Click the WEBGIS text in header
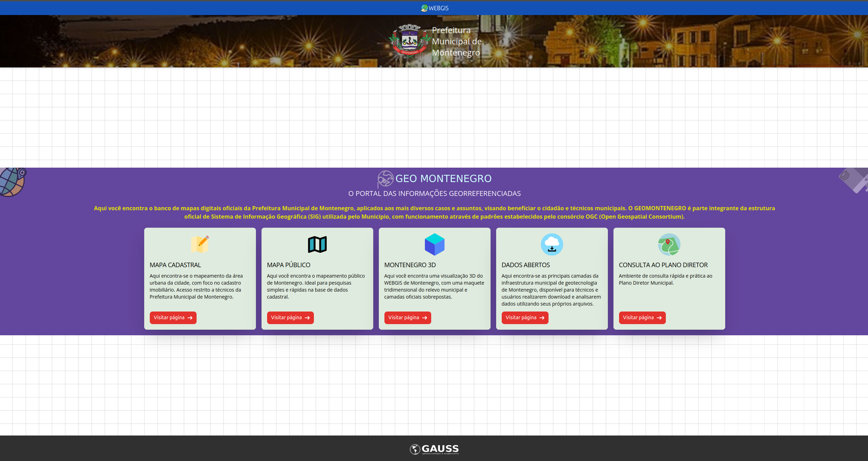The height and width of the screenshot is (461, 868). (439, 8)
